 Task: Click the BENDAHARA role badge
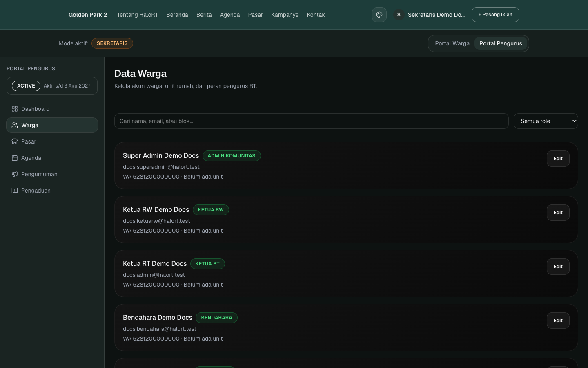pos(216,318)
